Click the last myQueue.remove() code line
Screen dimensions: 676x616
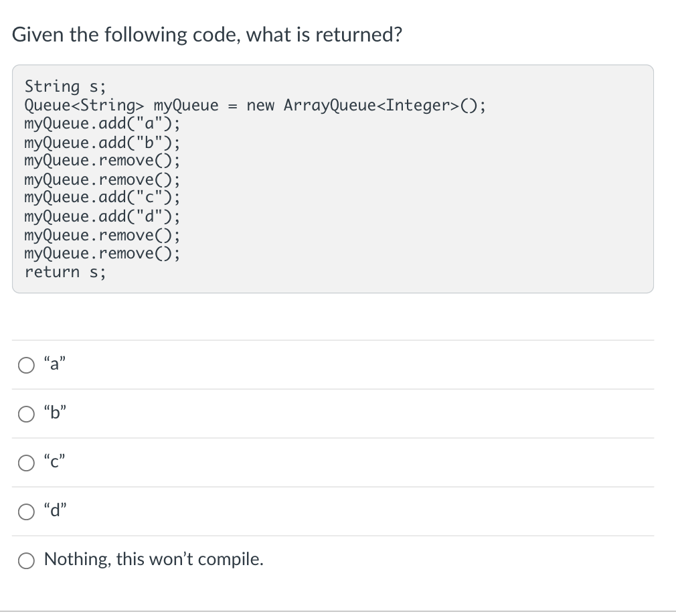coord(102,253)
